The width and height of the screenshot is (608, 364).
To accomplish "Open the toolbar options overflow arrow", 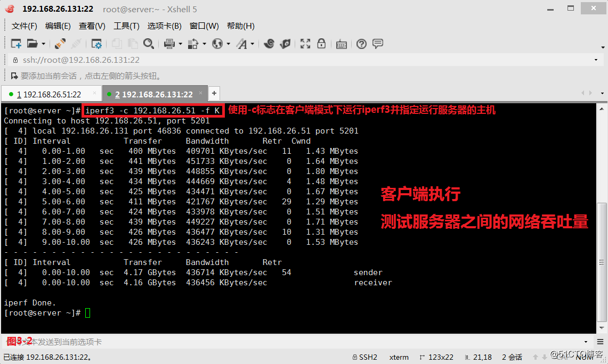I will point(603,47).
